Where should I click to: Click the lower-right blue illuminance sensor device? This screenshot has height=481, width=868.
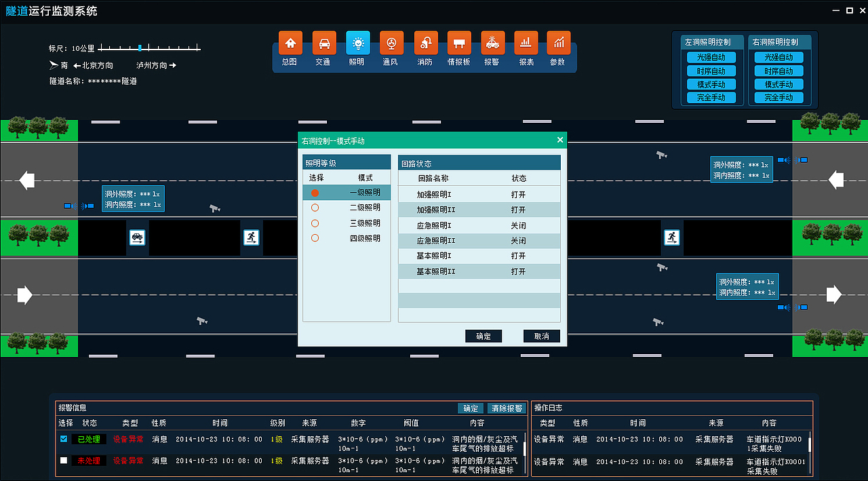click(793, 308)
